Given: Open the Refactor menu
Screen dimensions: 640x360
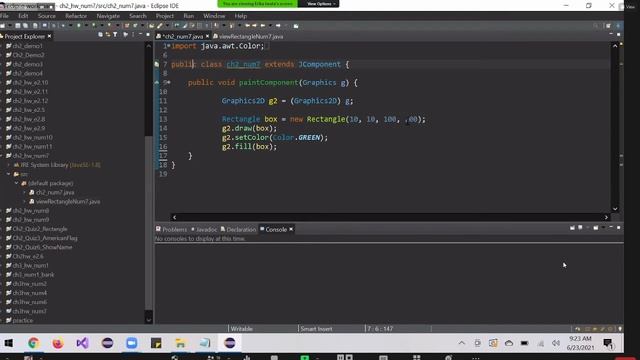Looking at the screenshot, I should pos(76,16).
